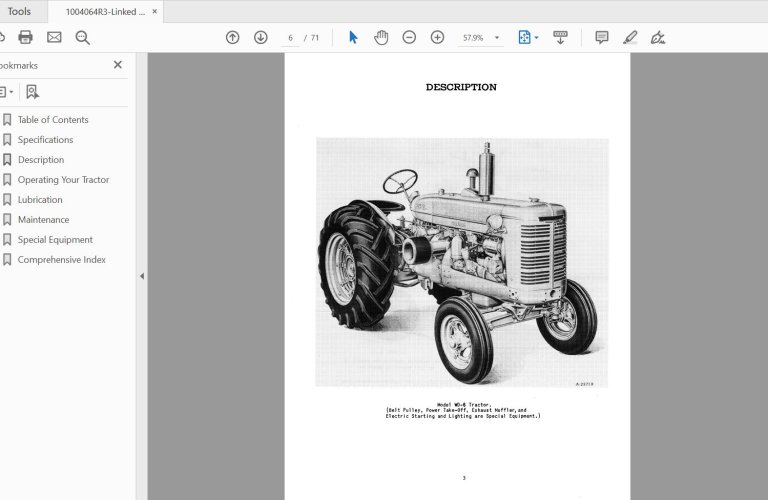Jump to the Specifications bookmark
Screen dimensions: 768x500
45,140
